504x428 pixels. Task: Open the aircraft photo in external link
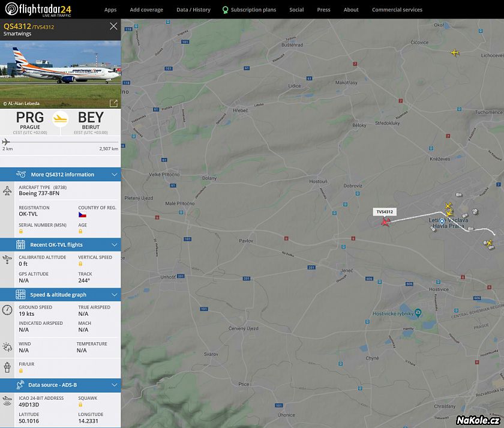pyautogui.click(x=113, y=103)
